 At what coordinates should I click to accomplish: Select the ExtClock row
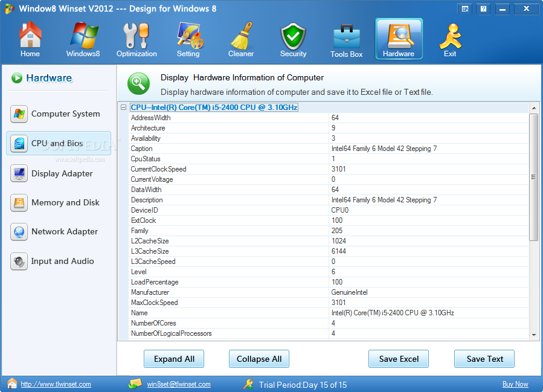[329, 220]
